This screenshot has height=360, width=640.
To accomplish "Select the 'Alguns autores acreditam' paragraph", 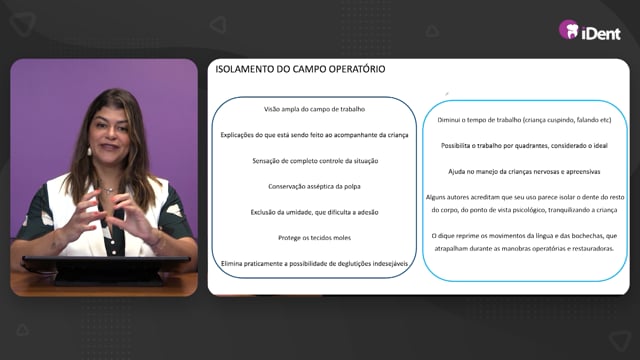I will pyautogui.click(x=525, y=204).
